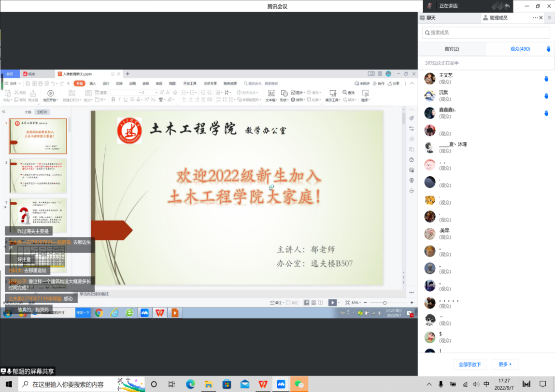Click the raised hand icon beside 王文艺

pyautogui.click(x=546, y=79)
